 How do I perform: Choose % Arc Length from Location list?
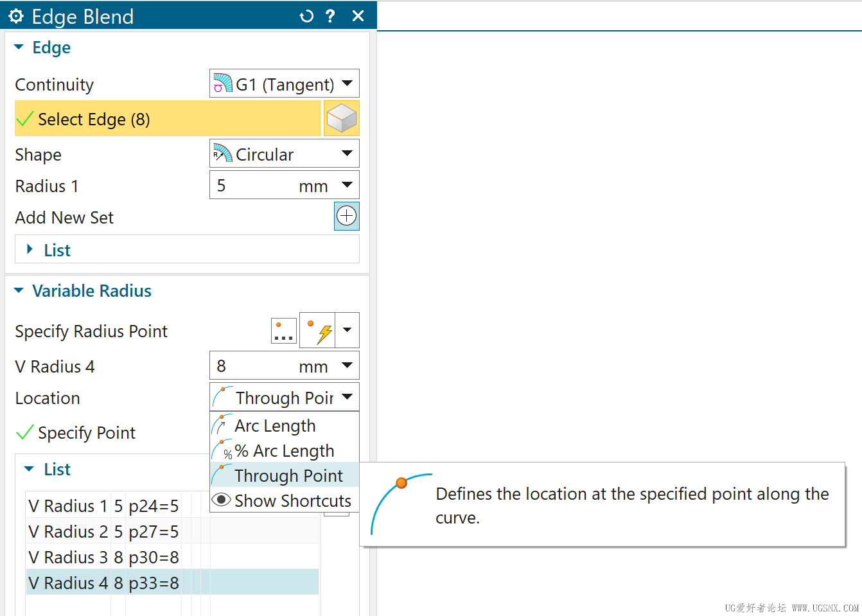click(x=285, y=450)
